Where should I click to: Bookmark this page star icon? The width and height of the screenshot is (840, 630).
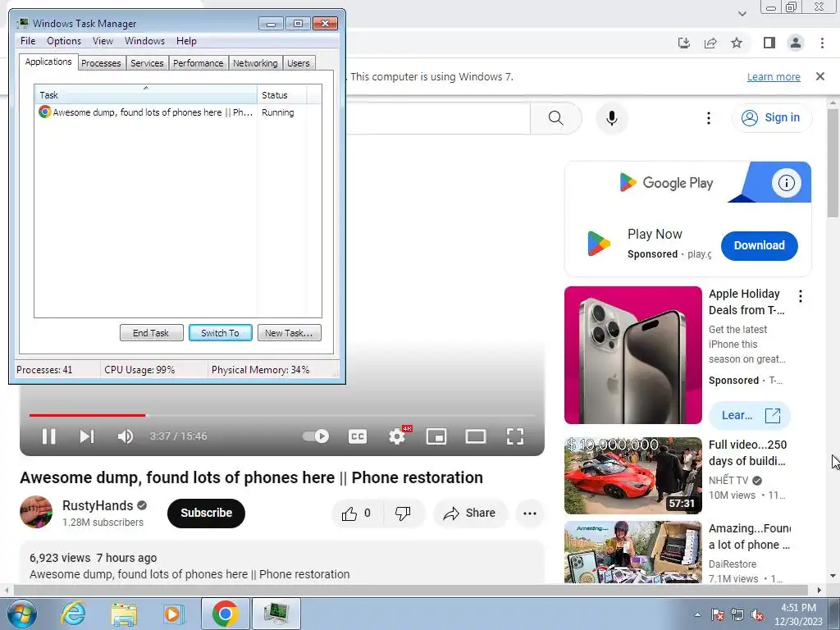pos(737,43)
